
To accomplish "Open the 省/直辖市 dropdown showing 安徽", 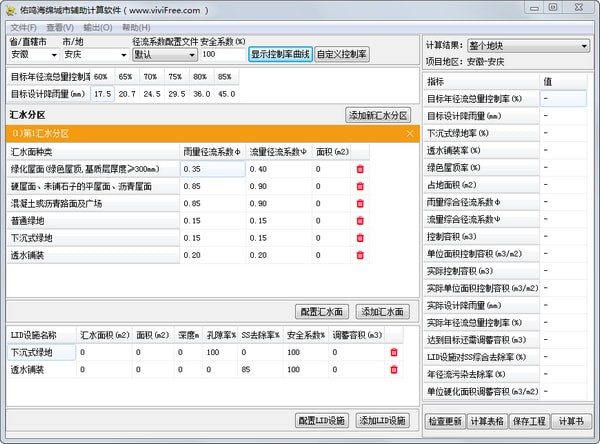I will (x=33, y=55).
